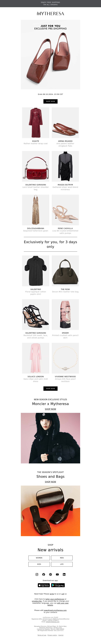This screenshot has height=644, width=101.
Task: Get the app on Google Play badge
Action: 58,585
